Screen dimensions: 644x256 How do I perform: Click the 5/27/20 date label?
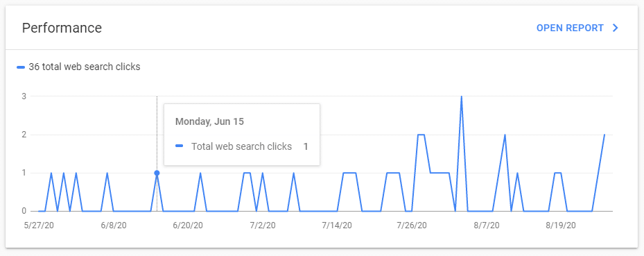(40, 225)
